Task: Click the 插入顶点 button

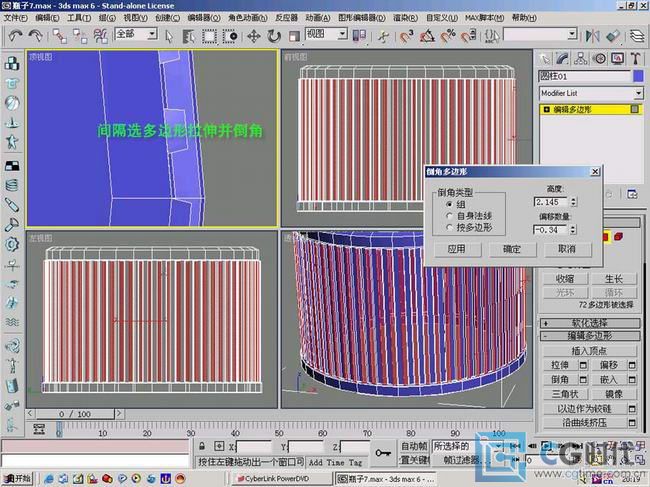Action: pyautogui.click(x=589, y=351)
